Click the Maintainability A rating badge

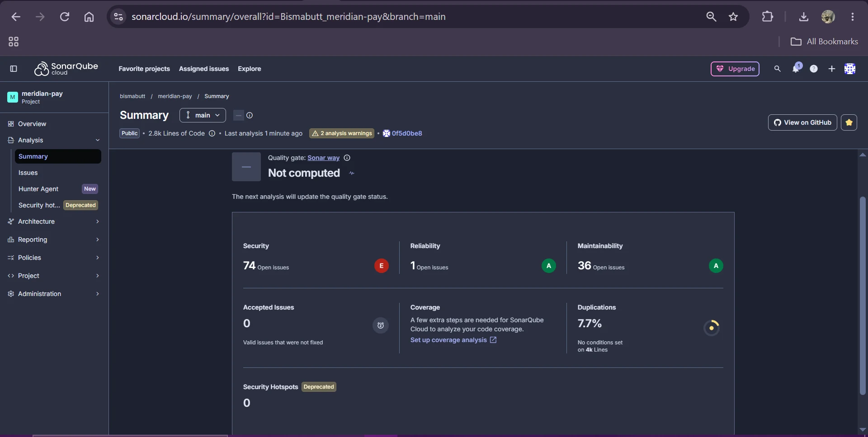pyautogui.click(x=716, y=266)
